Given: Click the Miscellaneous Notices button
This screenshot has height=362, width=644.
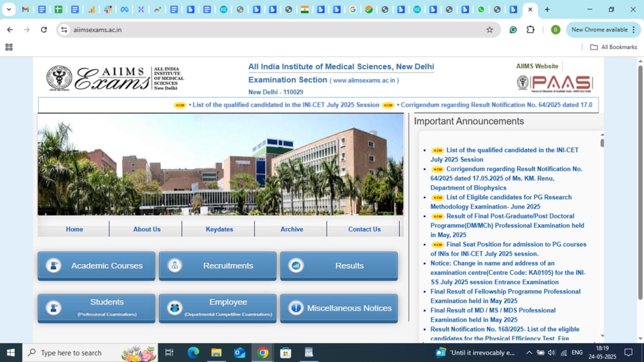Looking at the screenshot, I should (x=339, y=308).
